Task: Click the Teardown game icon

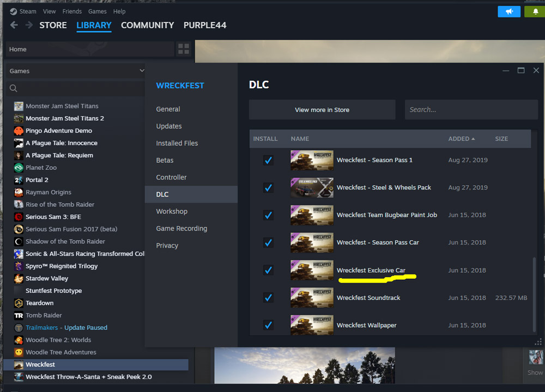Action: click(x=19, y=303)
